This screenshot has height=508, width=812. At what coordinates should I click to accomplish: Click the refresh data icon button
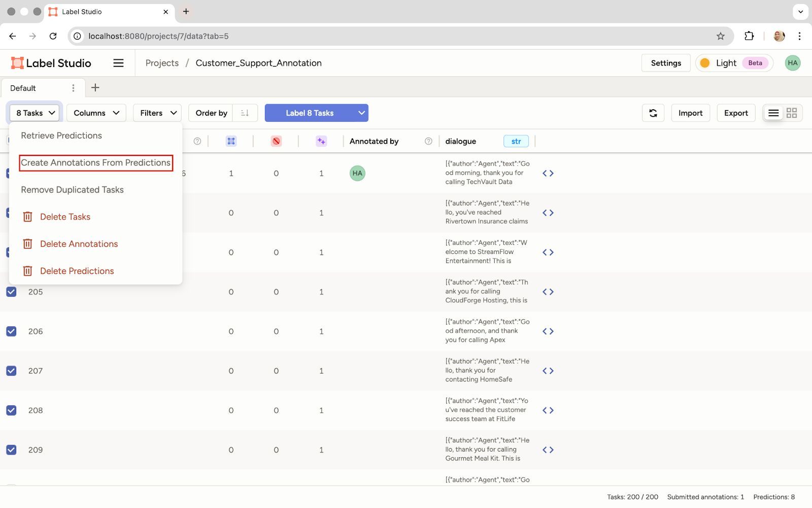click(x=653, y=113)
